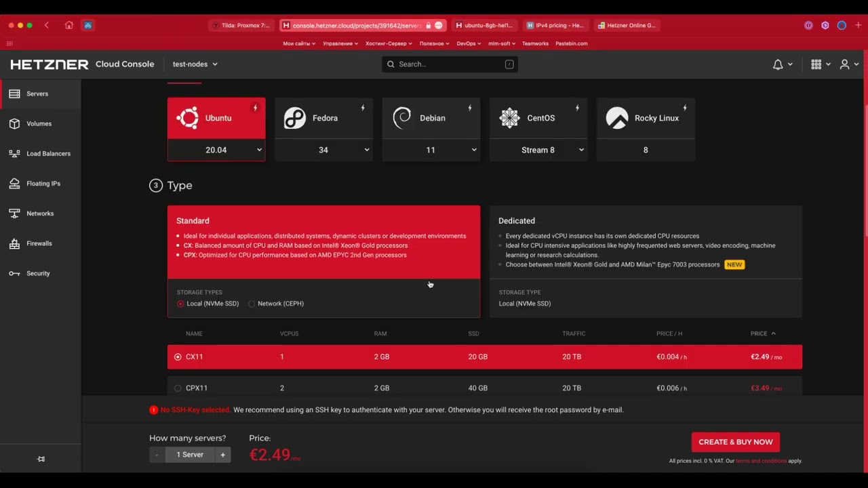Focus the Search input field
Viewport: 868px width, 488px height.
[450, 64]
